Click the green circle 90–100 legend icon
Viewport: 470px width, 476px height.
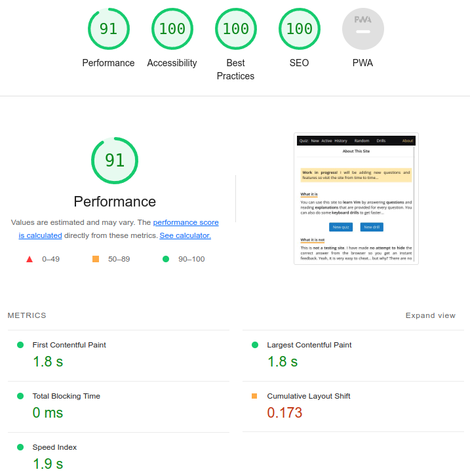[x=166, y=259]
